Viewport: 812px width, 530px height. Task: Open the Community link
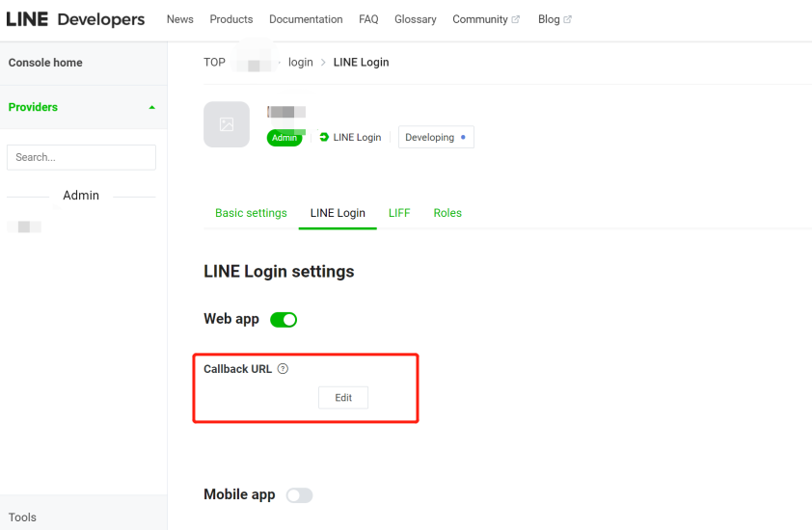click(x=480, y=19)
